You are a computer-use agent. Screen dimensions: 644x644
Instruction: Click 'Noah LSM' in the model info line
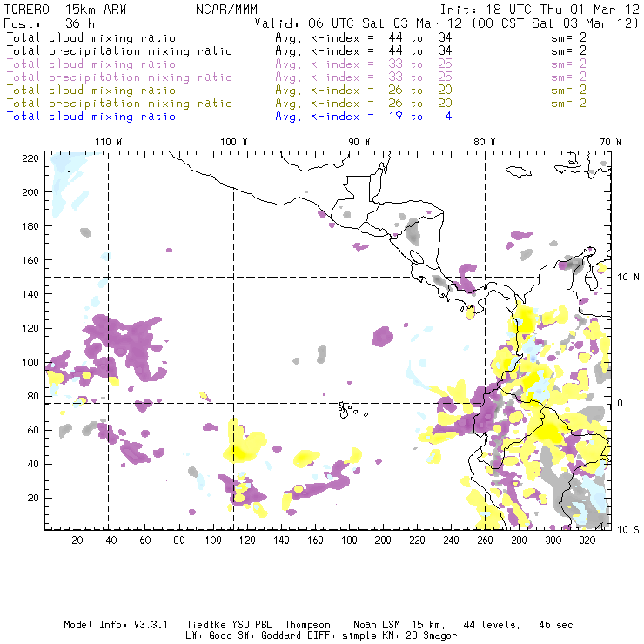pyautogui.click(x=376, y=625)
